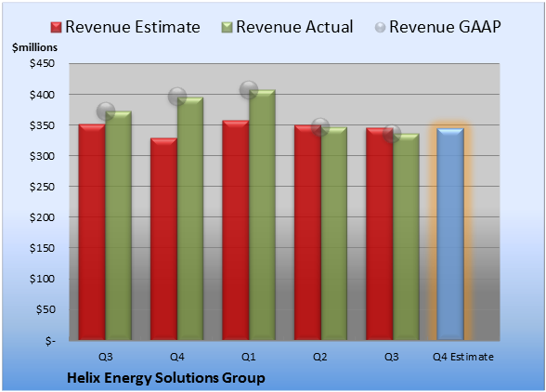The width and height of the screenshot is (546, 392).
Task: Click the '$400' y-axis value
Action: point(42,95)
